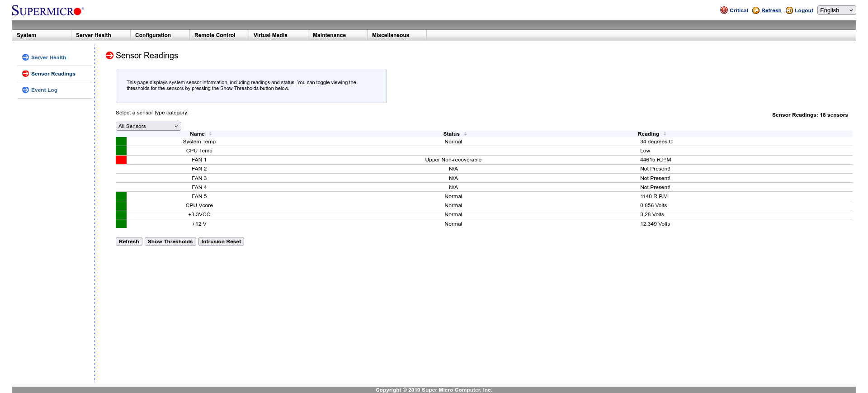Open the Virtual Media menu
The height and width of the screenshot is (393, 868).
270,35
